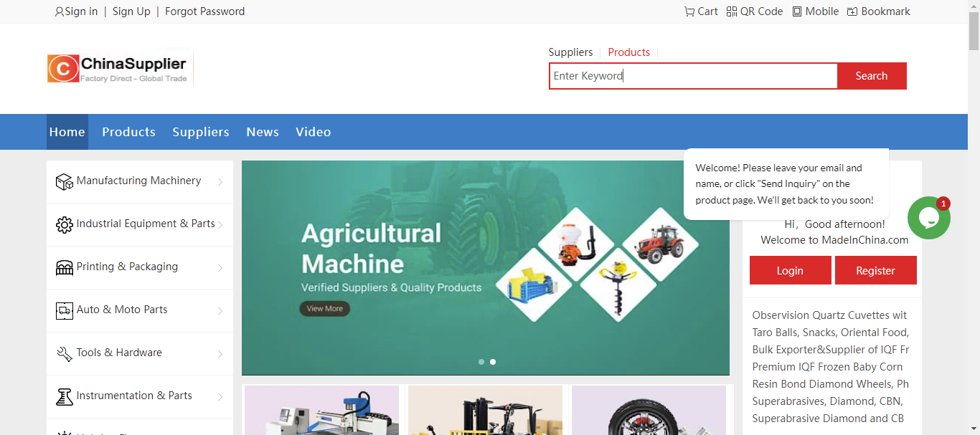Select the Suppliers search type
Viewport: 980px width, 435px height.
click(570, 52)
